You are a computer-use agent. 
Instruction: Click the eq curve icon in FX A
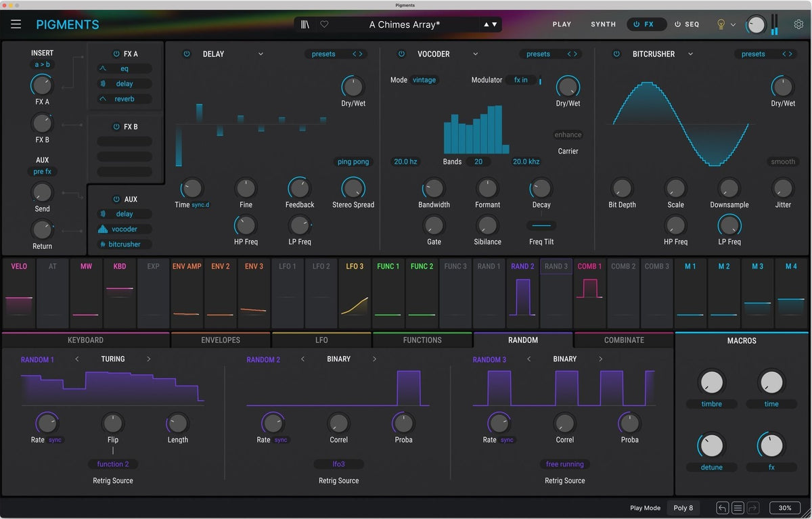tap(103, 68)
